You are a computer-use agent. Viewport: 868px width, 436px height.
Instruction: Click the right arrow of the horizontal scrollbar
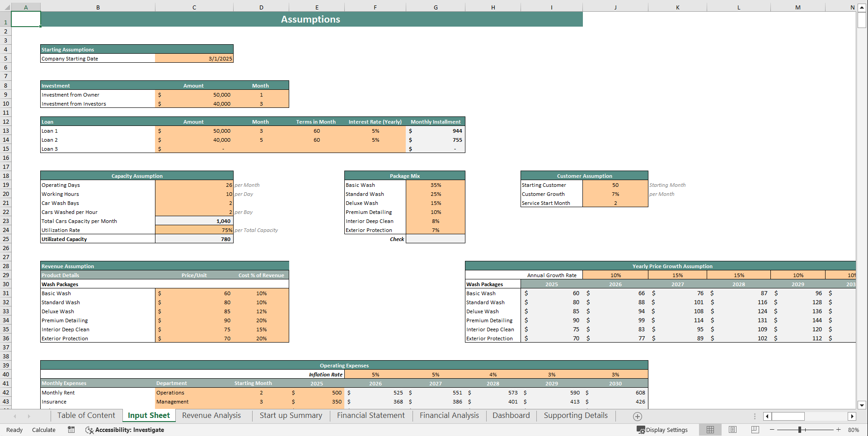coord(853,416)
